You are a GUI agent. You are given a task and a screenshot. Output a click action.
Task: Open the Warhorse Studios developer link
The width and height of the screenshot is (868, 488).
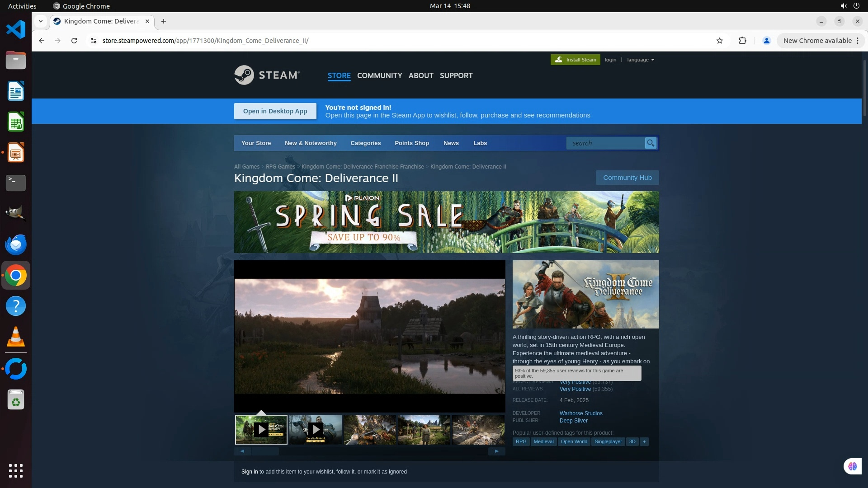(580, 413)
